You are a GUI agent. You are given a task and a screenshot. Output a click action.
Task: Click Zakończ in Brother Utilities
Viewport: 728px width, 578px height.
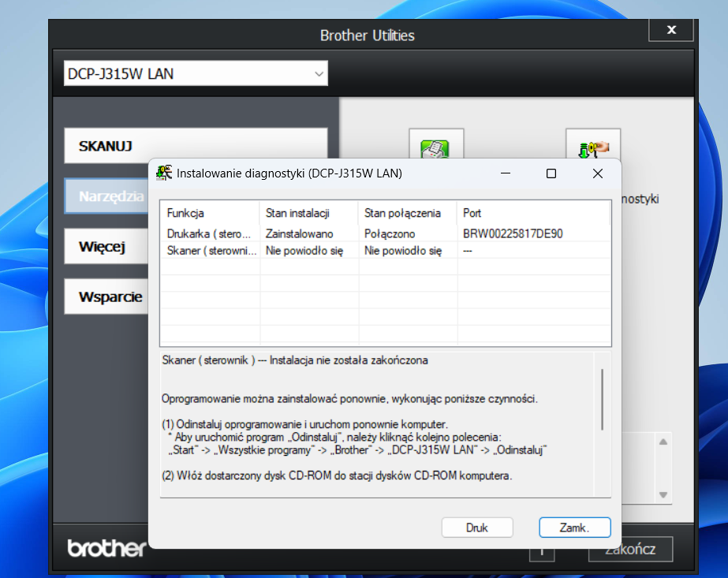pyautogui.click(x=630, y=549)
